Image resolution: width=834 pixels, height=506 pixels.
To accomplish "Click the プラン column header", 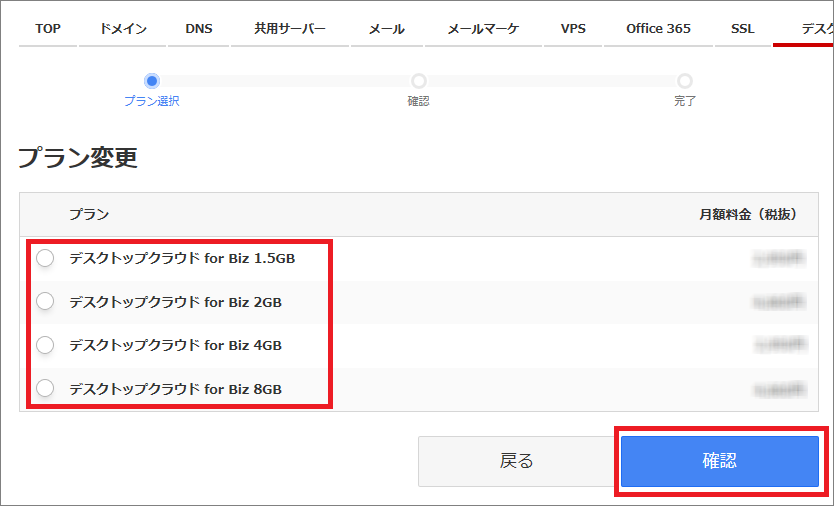I will click(89, 214).
